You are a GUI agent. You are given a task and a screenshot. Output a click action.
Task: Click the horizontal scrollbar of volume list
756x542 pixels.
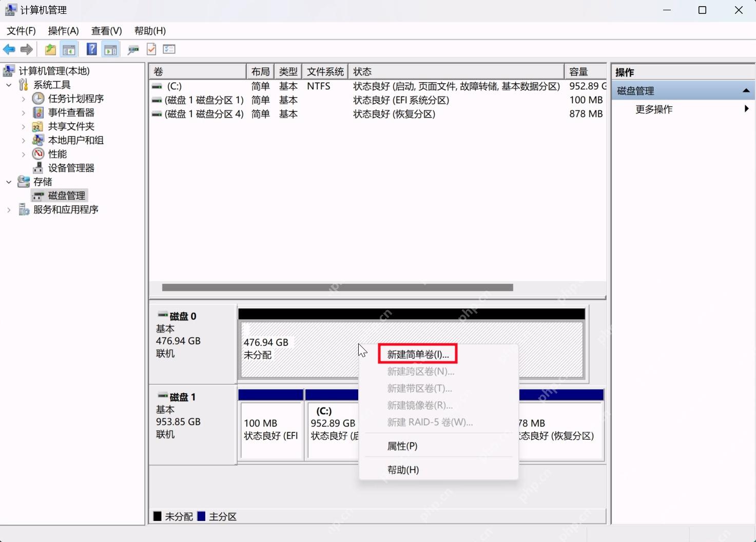[337, 287]
